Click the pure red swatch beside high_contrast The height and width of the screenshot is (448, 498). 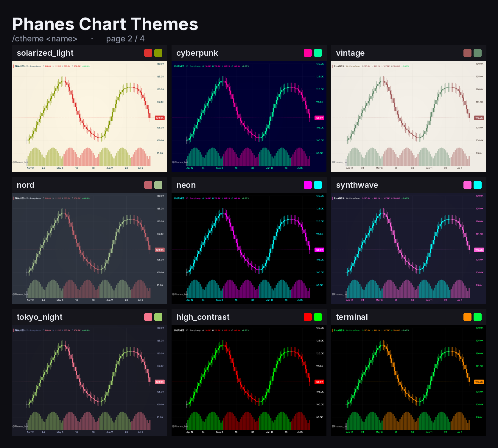(308, 317)
